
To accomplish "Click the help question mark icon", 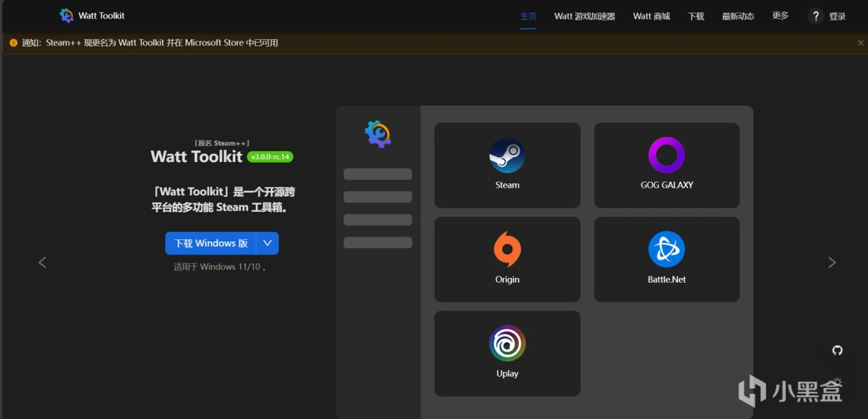I will [816, 16].
